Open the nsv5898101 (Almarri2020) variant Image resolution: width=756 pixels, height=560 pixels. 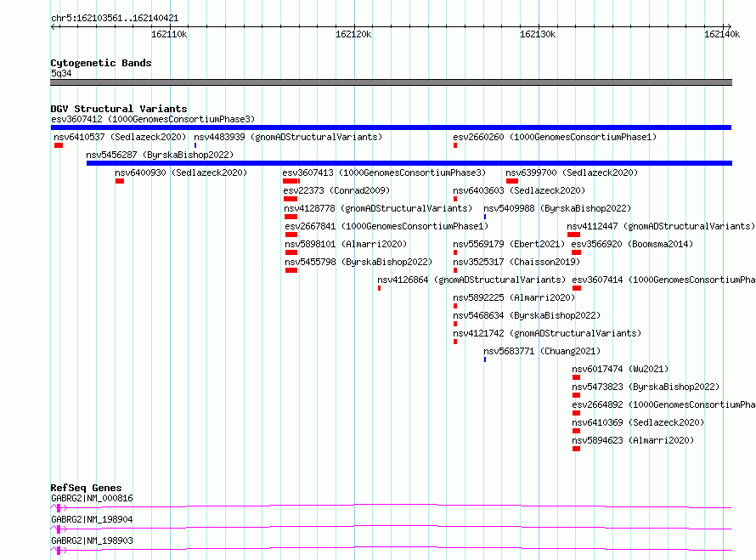point(346,244)
